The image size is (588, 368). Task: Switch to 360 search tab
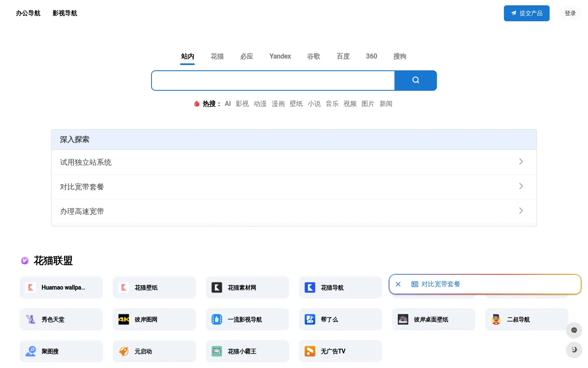372,56
